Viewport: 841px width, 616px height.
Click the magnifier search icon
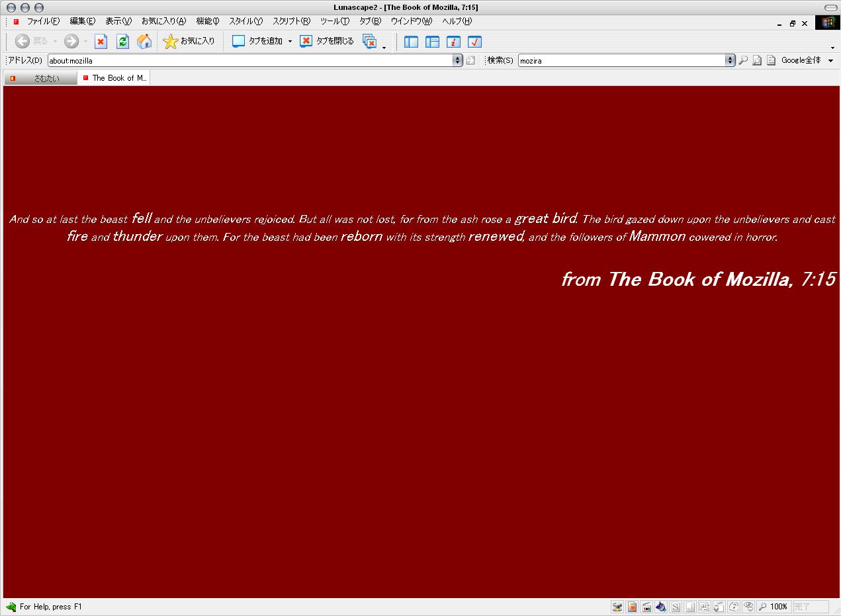coord(743,60)
